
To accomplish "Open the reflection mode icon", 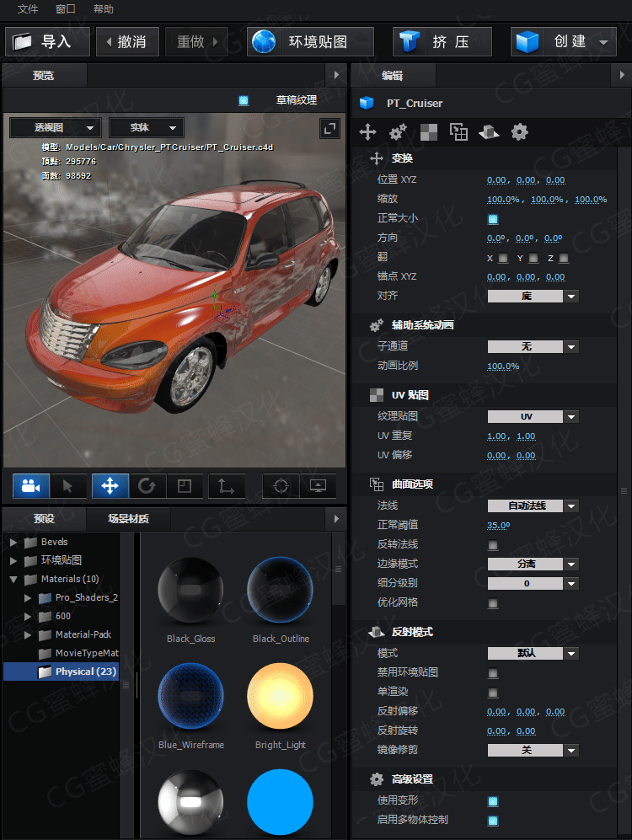I will tap(489, 131).
